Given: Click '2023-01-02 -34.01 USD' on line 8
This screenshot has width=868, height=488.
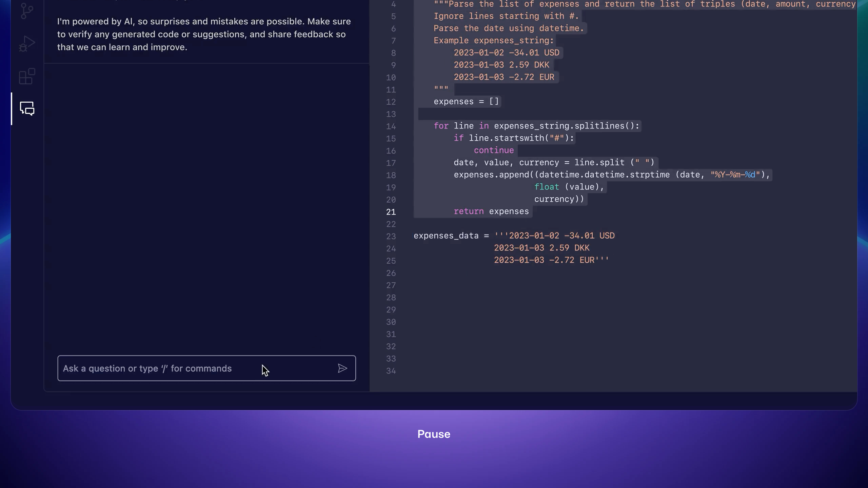Looking at the screenshot, I should coord(507,53).
